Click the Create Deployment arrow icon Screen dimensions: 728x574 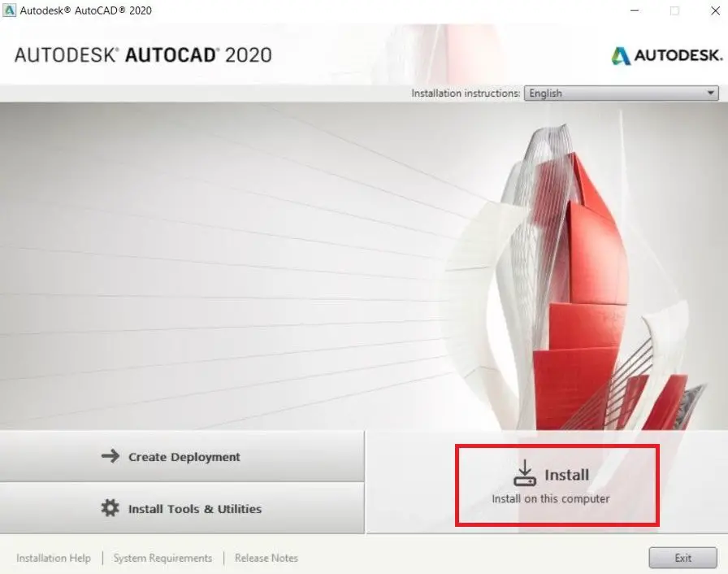coord(110,456)
